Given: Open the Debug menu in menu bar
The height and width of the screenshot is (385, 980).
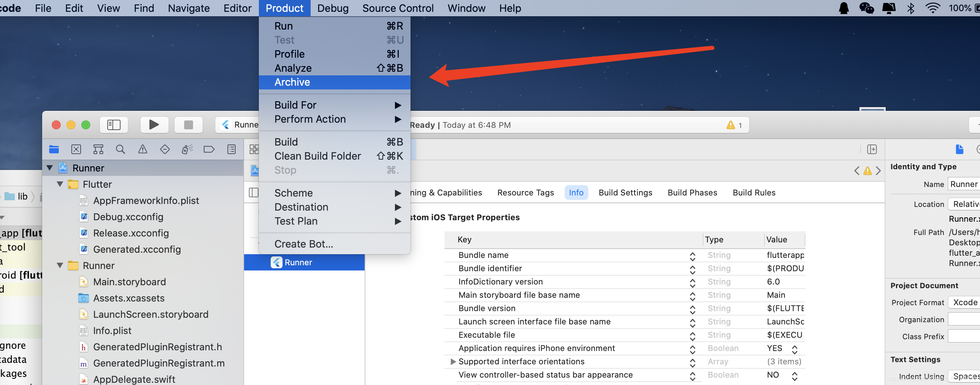Looking at the screenshot, I should pyautogui.click(x=332, y=8).
